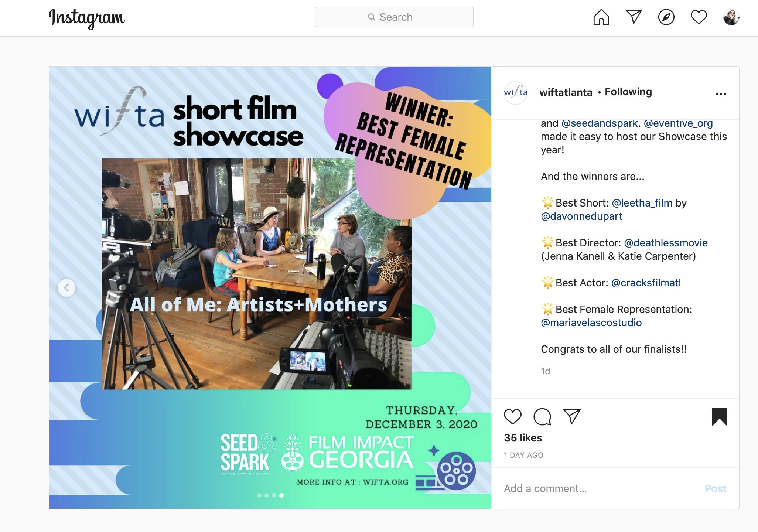758x532 pixels.
Task: Click the Instagram logo
Action: tap(87, 18)
